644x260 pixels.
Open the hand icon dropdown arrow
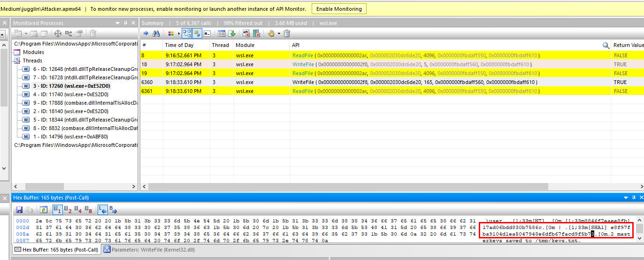[x=279, y=33]
